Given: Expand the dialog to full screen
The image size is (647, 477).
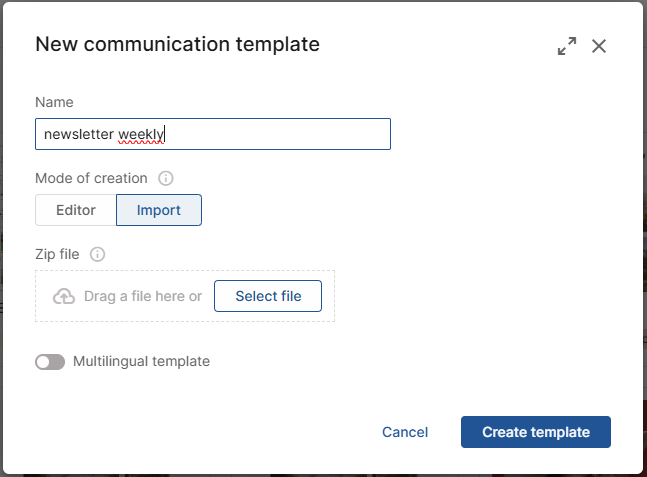Looking at the screenshot, I should click(567, 46).
